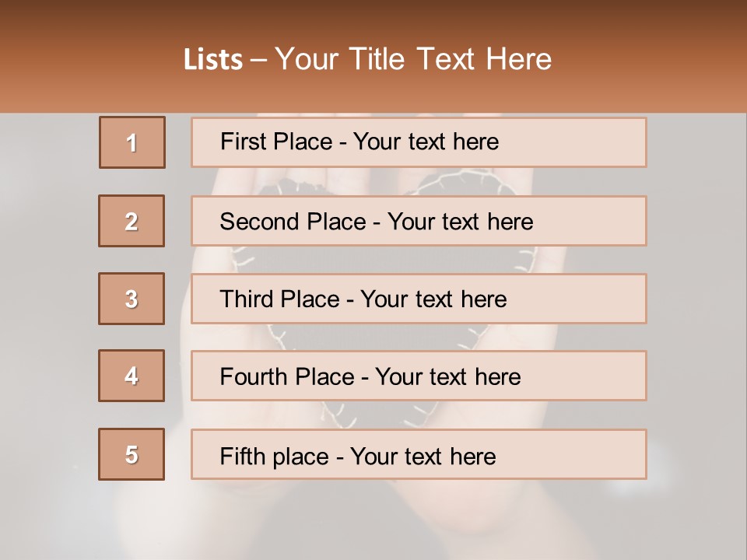
Task: Click the empty gray area left of box 3
Action: point(47,299)
